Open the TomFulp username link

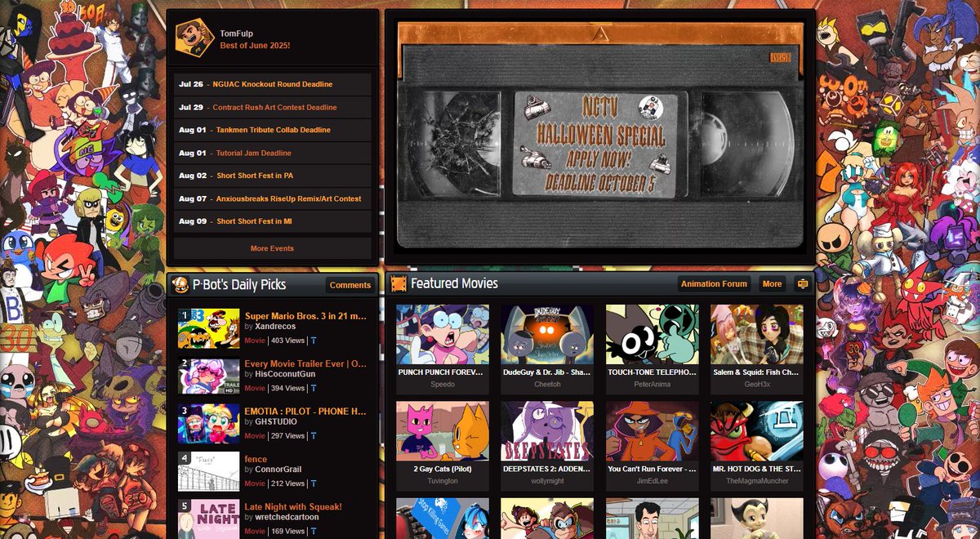235,33
